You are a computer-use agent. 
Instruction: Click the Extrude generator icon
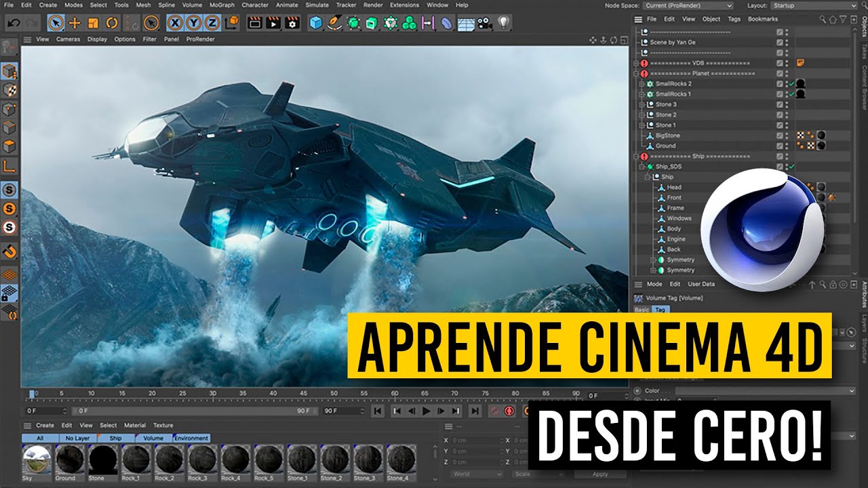pos(371,22)
